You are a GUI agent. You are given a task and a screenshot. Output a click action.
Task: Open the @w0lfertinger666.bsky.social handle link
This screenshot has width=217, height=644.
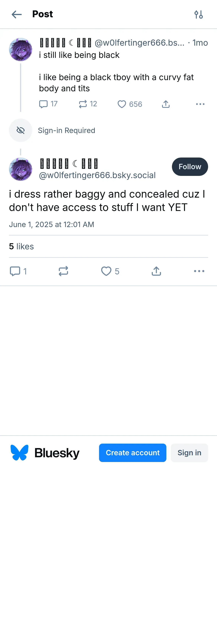[x=97, y=175]
